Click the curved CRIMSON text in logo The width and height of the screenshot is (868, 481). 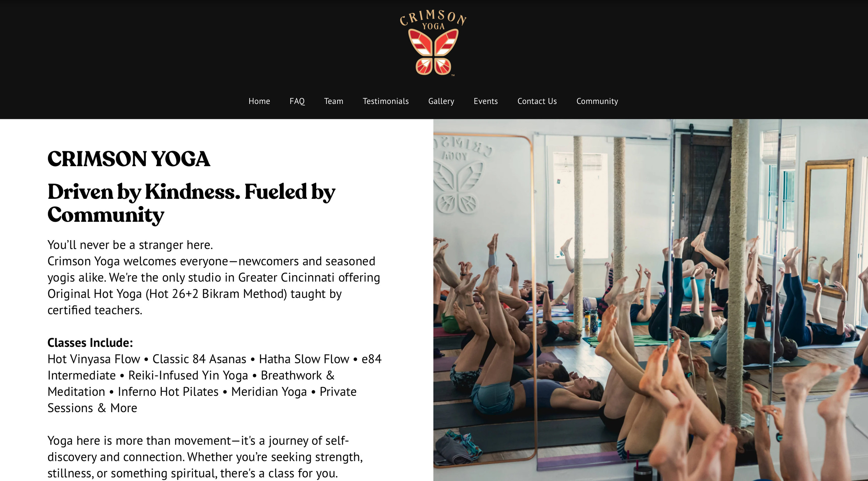tap(433, 17)
